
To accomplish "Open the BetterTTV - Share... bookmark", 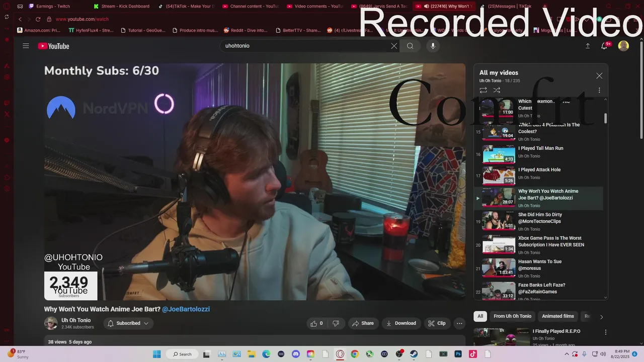I will pos(298,30).
